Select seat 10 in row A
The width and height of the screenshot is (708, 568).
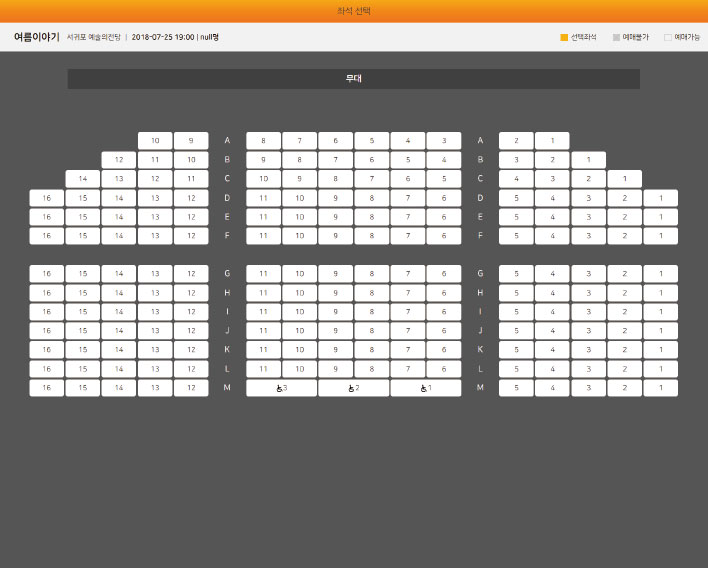tap(155, 141)
